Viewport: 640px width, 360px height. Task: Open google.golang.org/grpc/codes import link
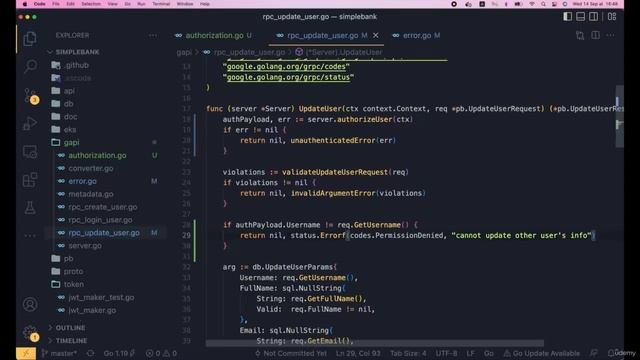[x=286, y=67]
